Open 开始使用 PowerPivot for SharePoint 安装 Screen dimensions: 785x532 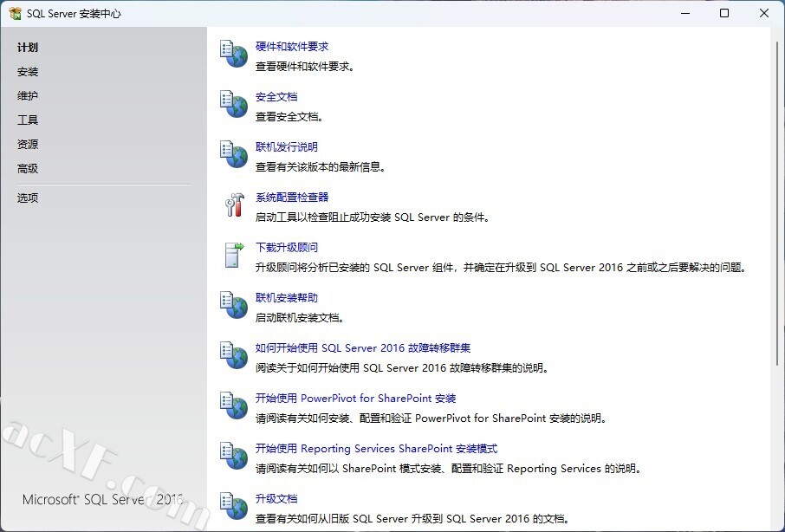pos(355,399)
